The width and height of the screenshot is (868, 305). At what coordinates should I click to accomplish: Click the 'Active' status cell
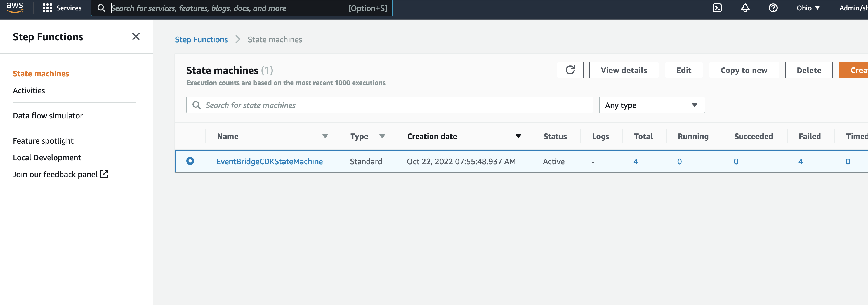(x=554, y=161)
